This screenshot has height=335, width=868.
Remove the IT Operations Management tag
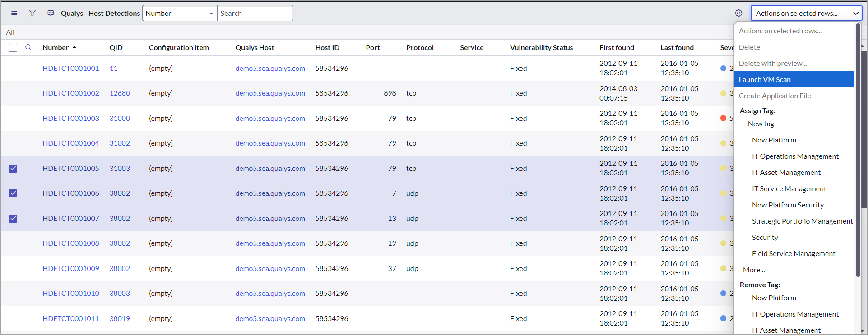pyautogui.click(x=795, y=314)
